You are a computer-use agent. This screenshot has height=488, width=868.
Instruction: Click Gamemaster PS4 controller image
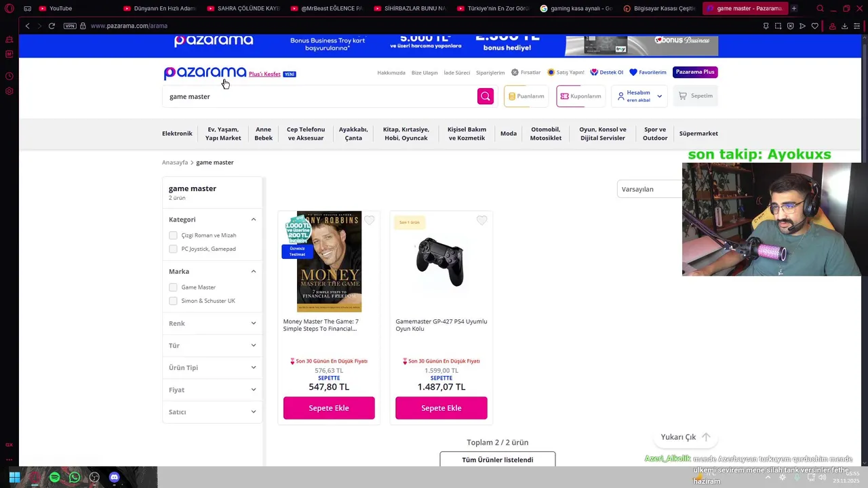click(x=441, y=262)
